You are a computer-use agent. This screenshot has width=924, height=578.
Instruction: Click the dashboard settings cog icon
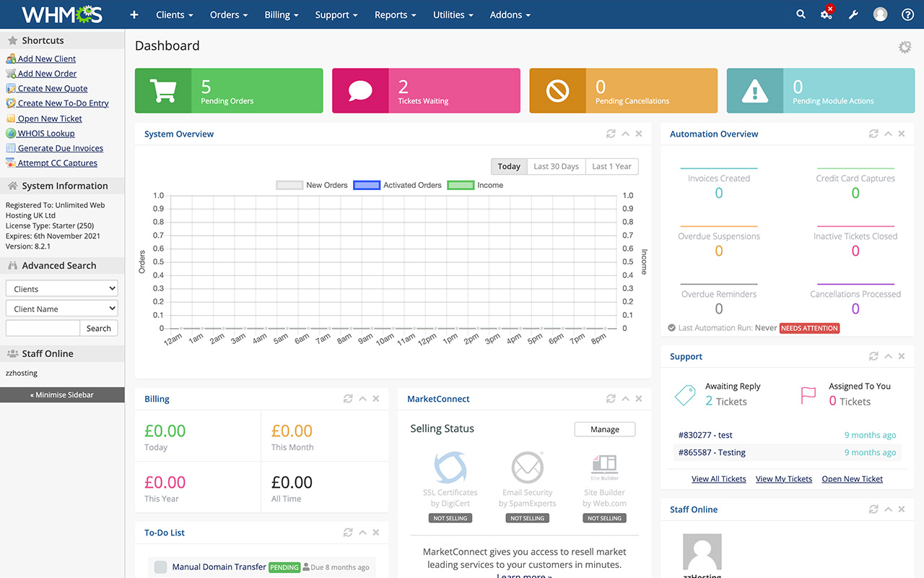point(905,47)
